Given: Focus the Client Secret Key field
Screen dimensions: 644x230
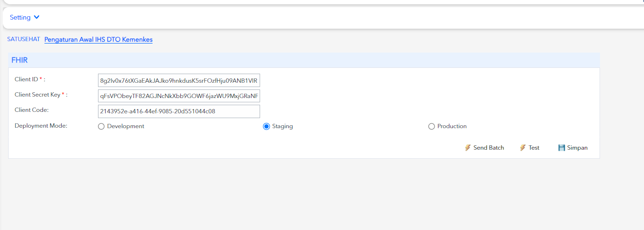Looking at the screenshot, I should pyautogui.click(x=179, y=96).
